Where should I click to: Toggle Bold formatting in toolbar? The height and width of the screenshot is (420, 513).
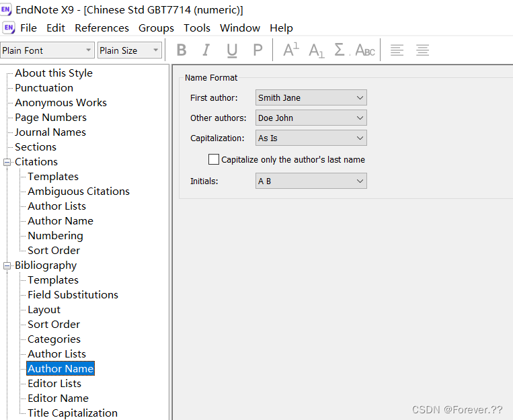click(x=182, y=50)
